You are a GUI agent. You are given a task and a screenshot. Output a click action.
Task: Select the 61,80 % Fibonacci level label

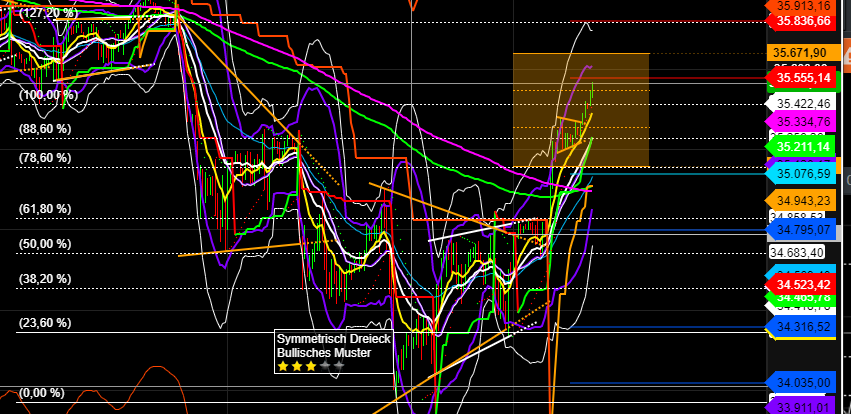tap(46, 209)
